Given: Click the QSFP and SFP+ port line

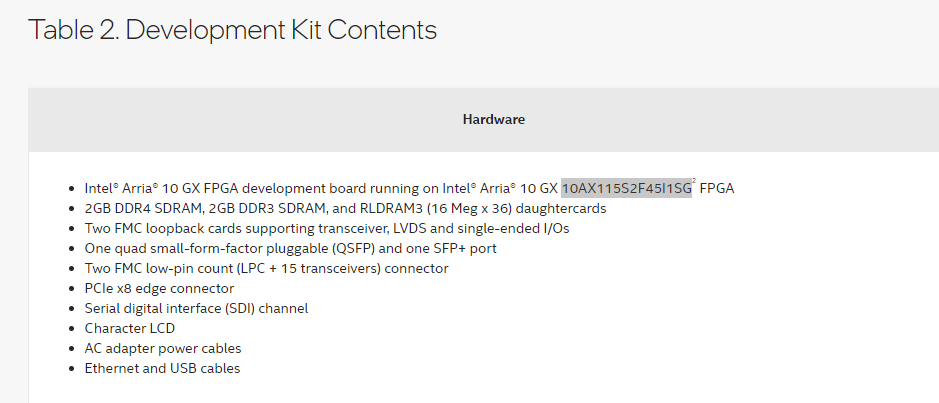Looking at the screenshot, I should (x=290, y=248).
